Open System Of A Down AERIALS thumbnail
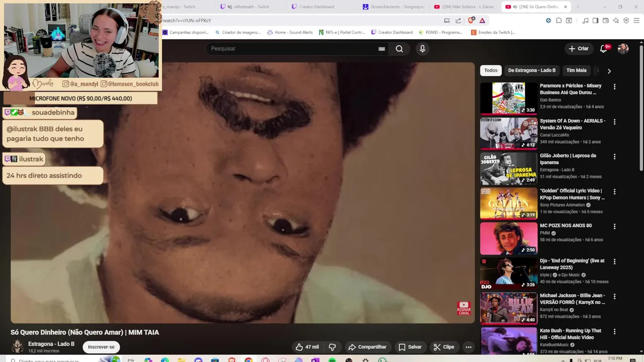This screenshot has width=644, height=362. 509,133
